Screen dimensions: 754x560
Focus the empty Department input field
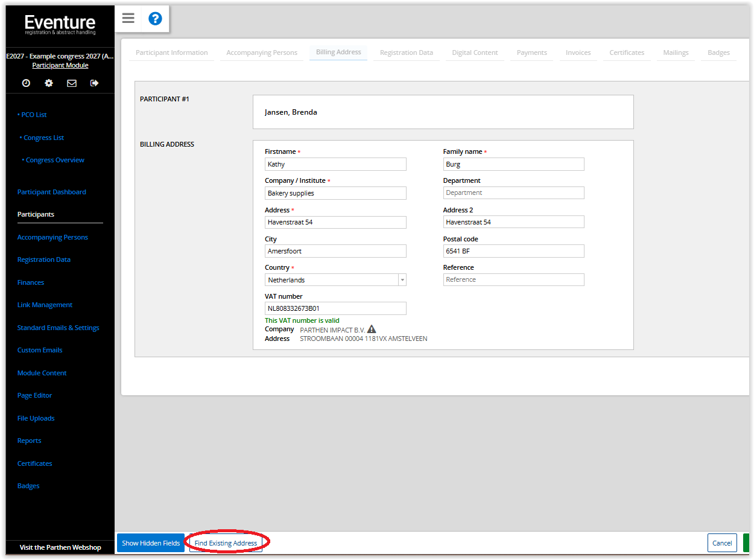513,192
